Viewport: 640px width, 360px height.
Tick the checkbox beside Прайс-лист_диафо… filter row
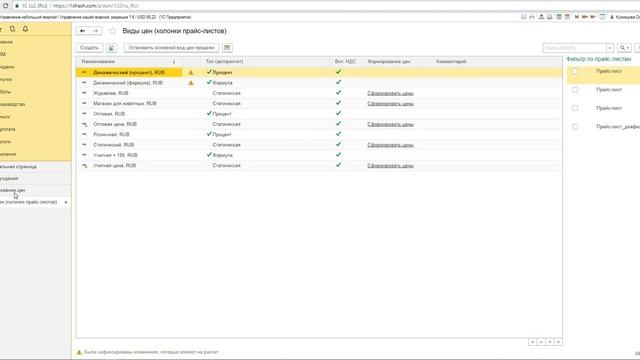(x=575, y=127)
